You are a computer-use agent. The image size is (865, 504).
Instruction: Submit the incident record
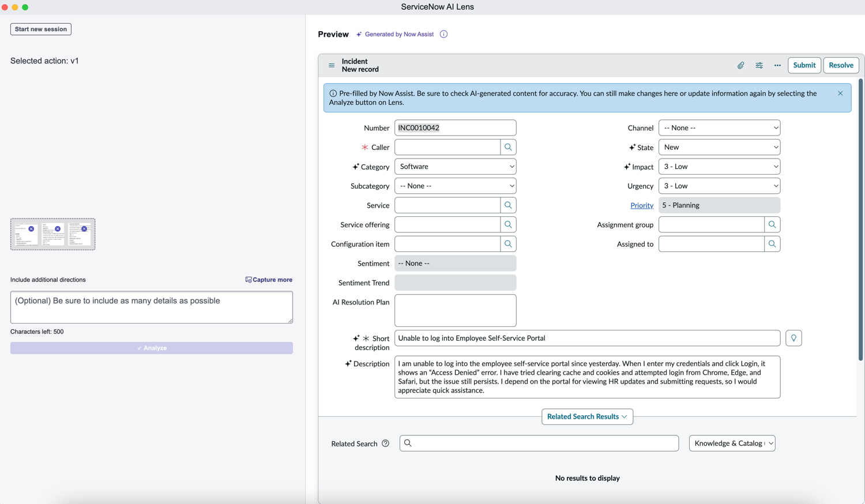[804, 65]
